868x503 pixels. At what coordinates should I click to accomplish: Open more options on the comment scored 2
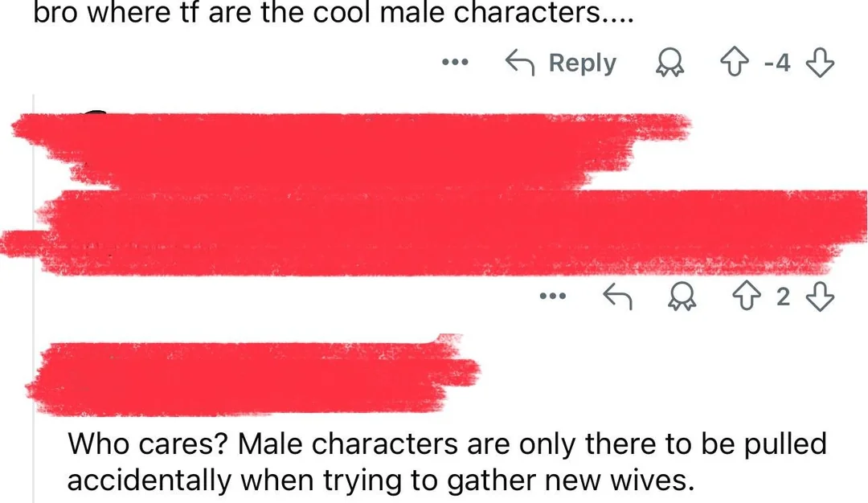553,296
